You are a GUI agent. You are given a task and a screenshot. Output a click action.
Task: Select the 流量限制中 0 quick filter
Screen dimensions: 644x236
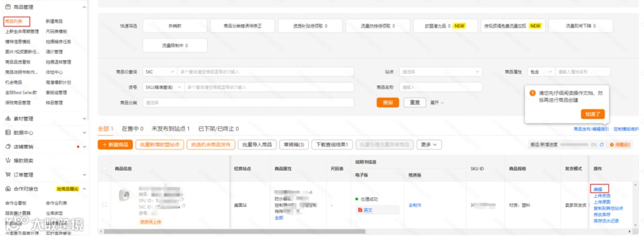[x=175, y=45]
